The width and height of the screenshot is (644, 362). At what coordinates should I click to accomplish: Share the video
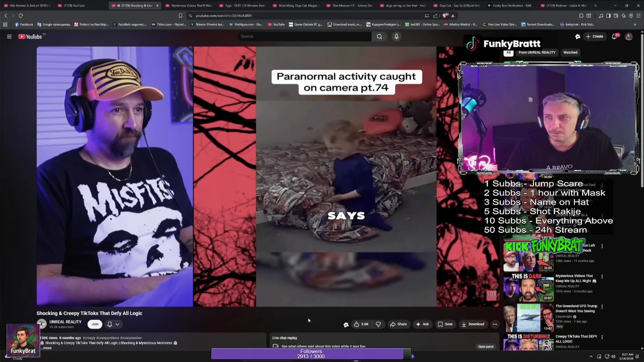click(x=398, y=324)
